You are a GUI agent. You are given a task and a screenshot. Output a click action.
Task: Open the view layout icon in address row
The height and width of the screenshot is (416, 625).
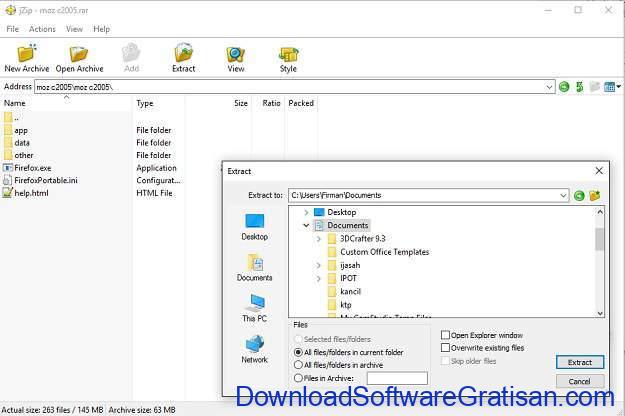pos(609,86)
